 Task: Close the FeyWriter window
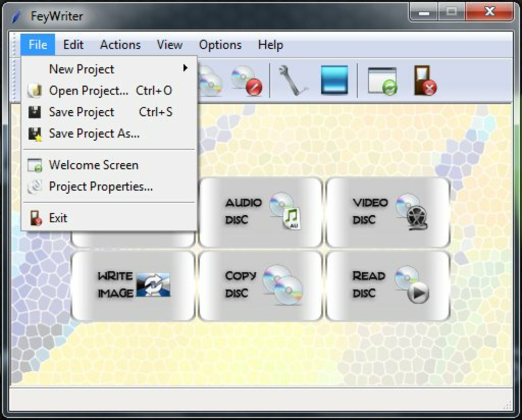[490, 12]
